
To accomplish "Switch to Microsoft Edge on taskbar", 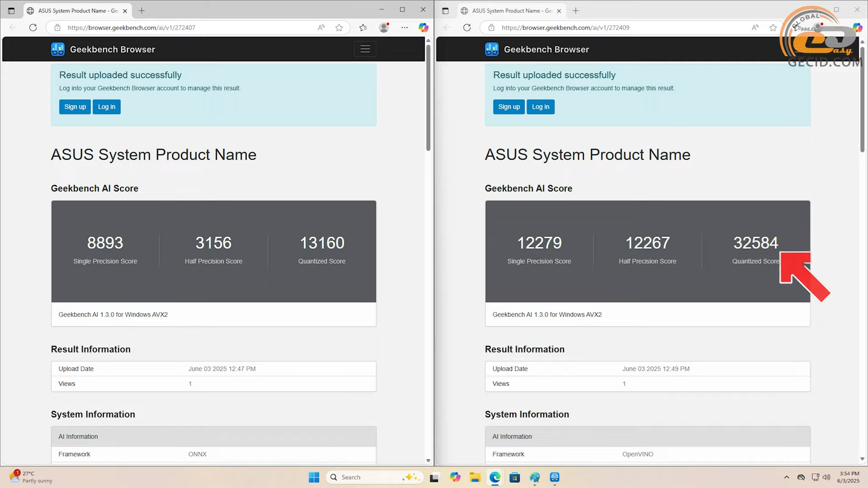I will [495, 477].
